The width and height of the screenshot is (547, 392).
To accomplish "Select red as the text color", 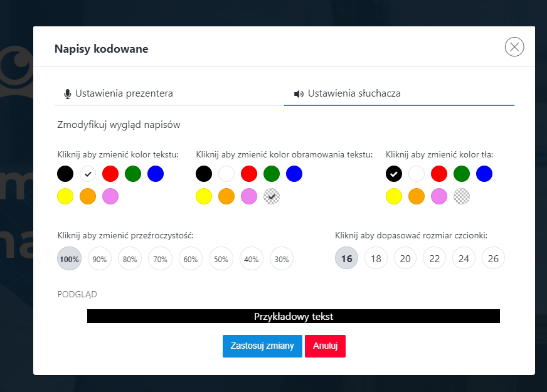I will pyautogui.click(x=110, y=174).
